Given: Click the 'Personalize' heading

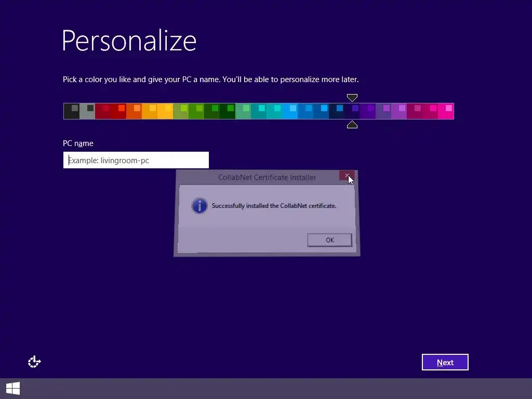Looking at the screenshot, I should coord(129,41).
